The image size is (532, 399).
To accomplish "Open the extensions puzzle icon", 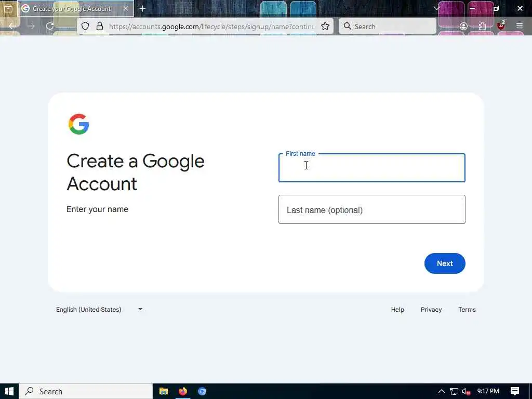I will tap(482, 26).
